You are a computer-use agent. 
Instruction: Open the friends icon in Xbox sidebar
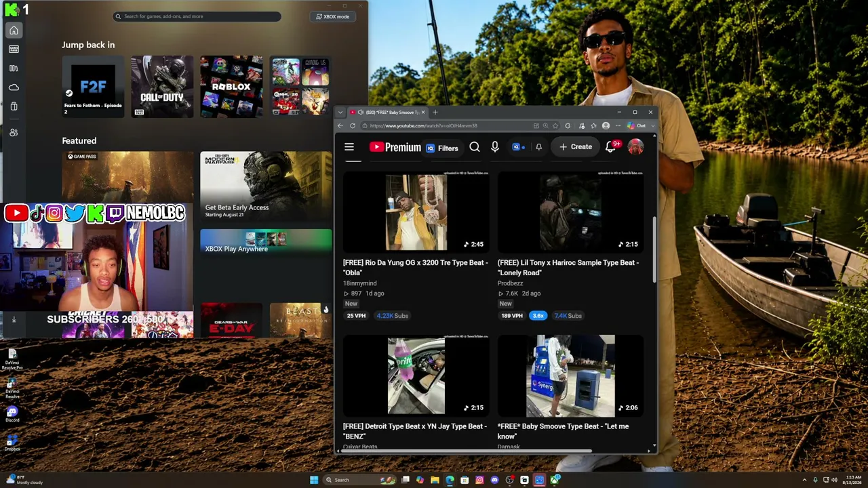pyautogui.click(x=14, y=132)
